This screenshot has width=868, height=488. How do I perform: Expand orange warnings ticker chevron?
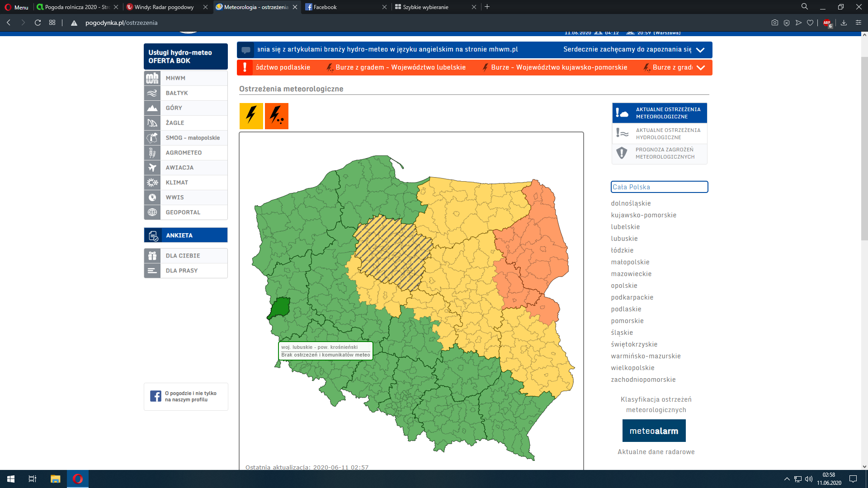click(701, 68)
